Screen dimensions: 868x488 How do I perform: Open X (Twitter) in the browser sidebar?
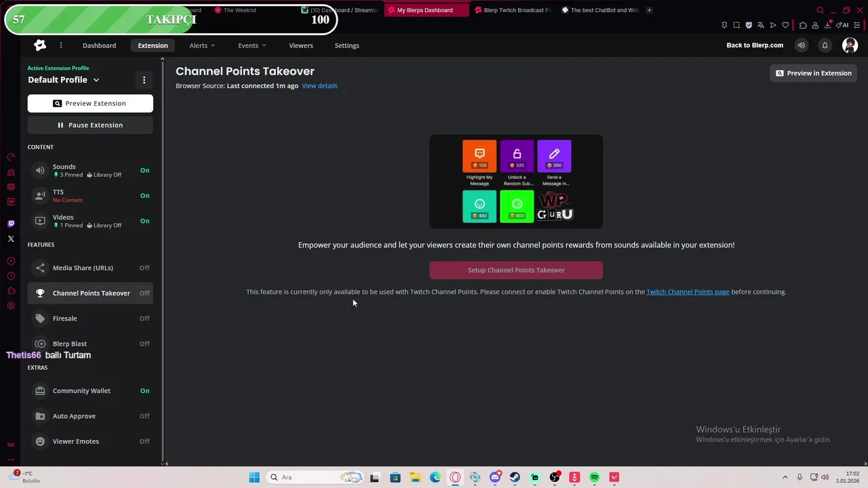(11, 239)
